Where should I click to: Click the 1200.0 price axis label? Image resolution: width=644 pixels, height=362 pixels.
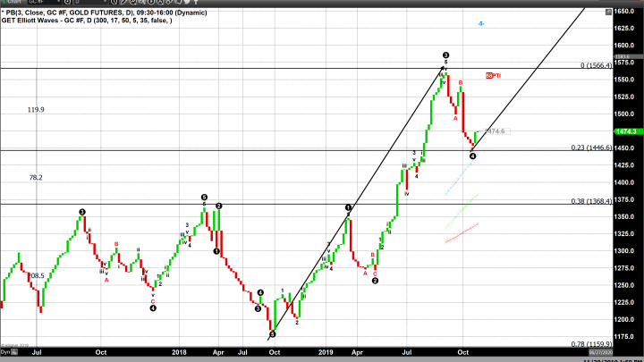(x=624, y=319)
